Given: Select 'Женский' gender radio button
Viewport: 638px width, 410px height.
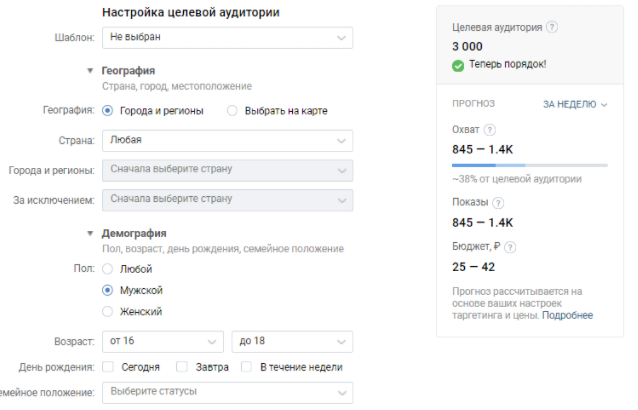Looking at the screenshot, I should pyautogui.click(x=109, y=312).
